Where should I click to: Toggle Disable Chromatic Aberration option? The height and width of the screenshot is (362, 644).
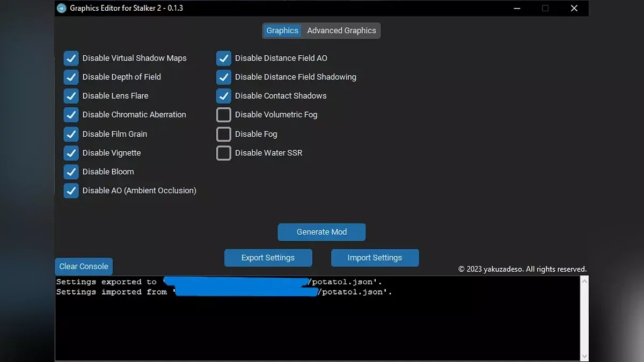(x=71, y=114)
